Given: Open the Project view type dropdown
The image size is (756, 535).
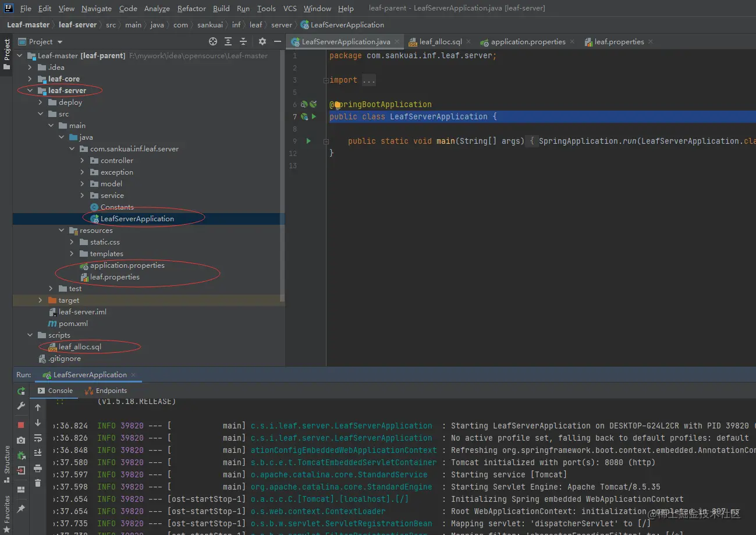Looking at the screenshot, I should (60, 42).
